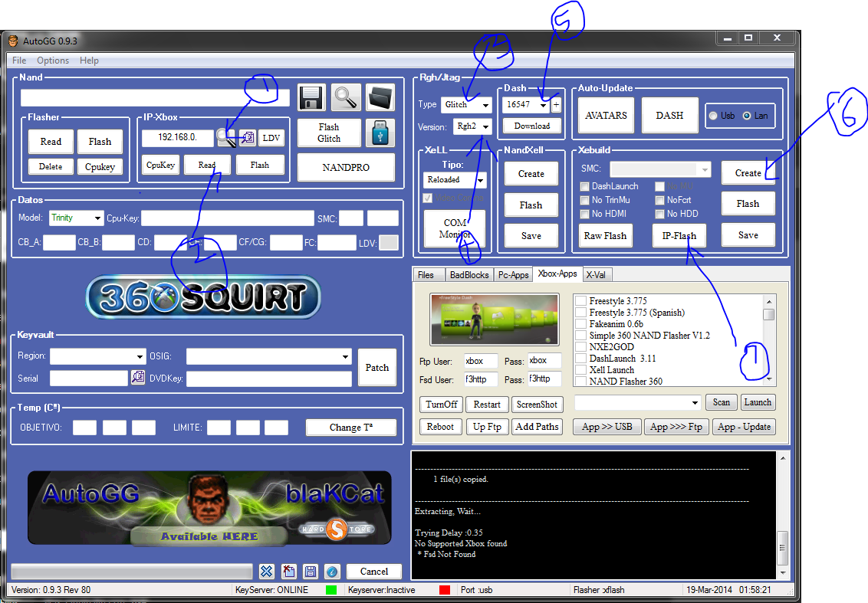Check Fakeanim 0.6b in apps list

pyautogui.click(x=581, y=324)
